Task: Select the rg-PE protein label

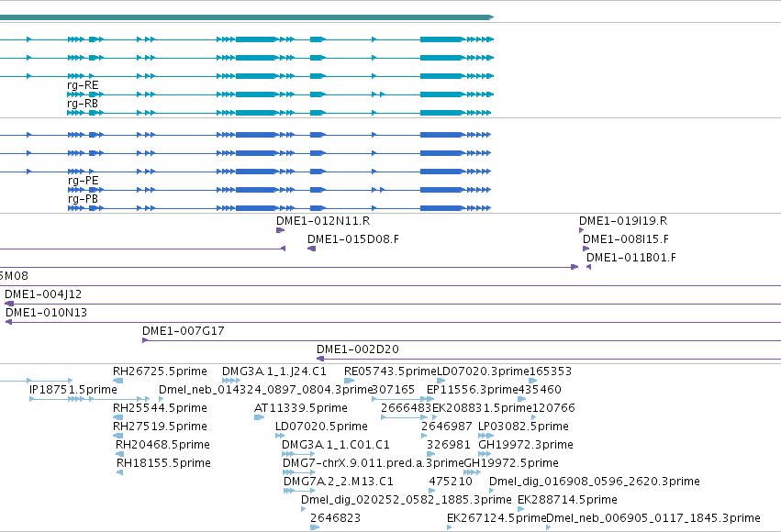Action: tap(84, 181)
